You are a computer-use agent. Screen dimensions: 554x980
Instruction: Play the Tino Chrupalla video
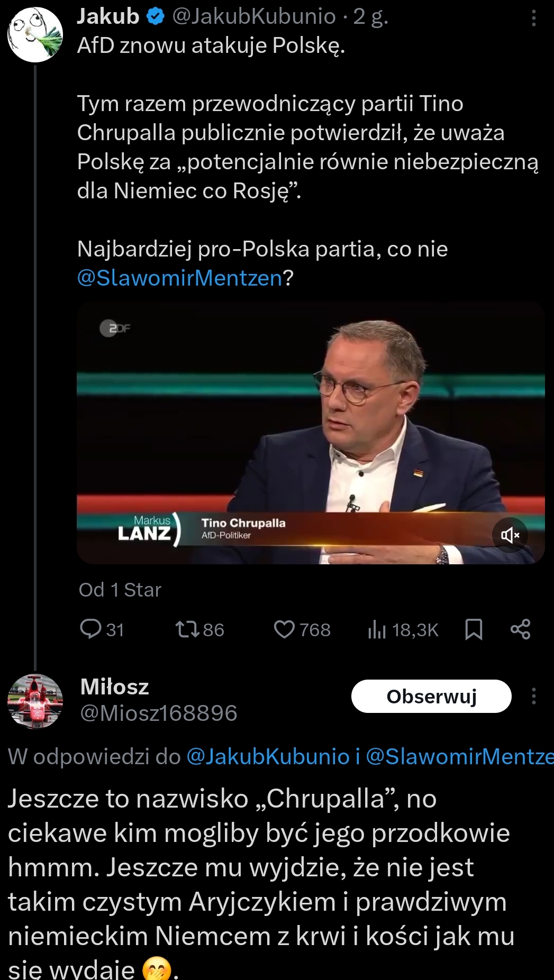pyautogui.click(x=311, y=433)
